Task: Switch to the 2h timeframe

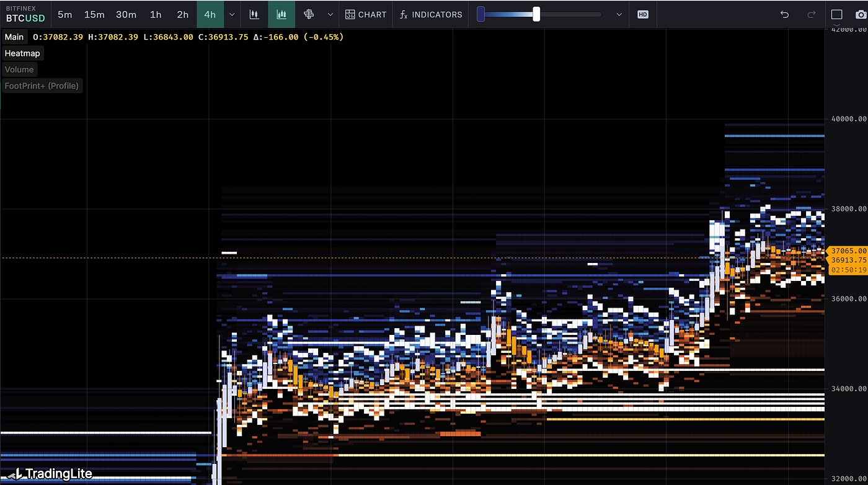Action: 182,14
